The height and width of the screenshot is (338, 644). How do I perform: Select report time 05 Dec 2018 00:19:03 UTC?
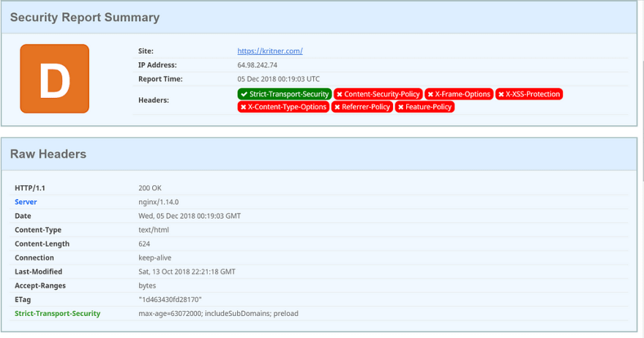coord(279,79)
